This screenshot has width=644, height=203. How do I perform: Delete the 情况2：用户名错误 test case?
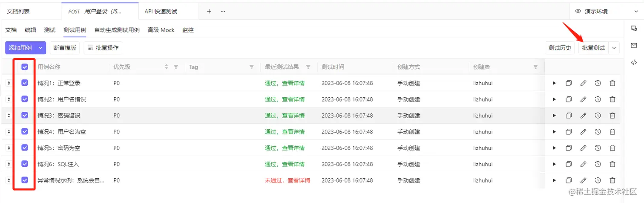(612, 99)
